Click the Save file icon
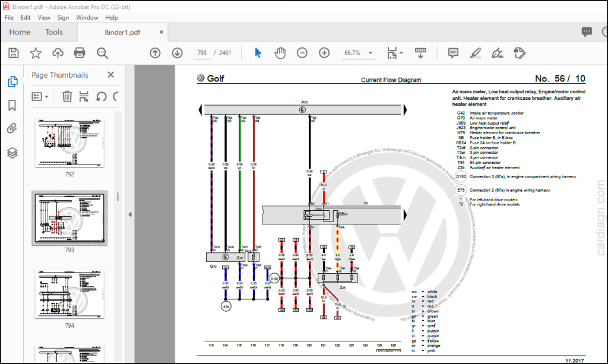Viewport: 608px width, 364px height. pyautogui.click(x=14, y=53)
